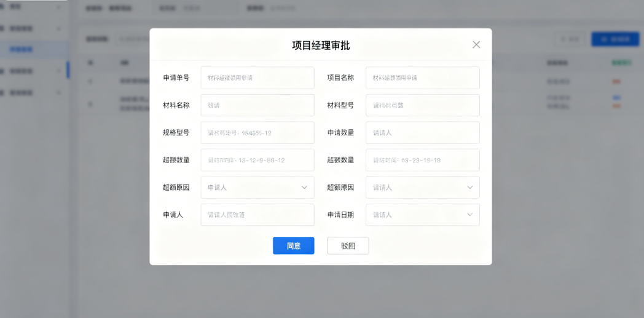Click the 材料型号 field label
This screenshot has width=644, height=318.
click(340, 105)
